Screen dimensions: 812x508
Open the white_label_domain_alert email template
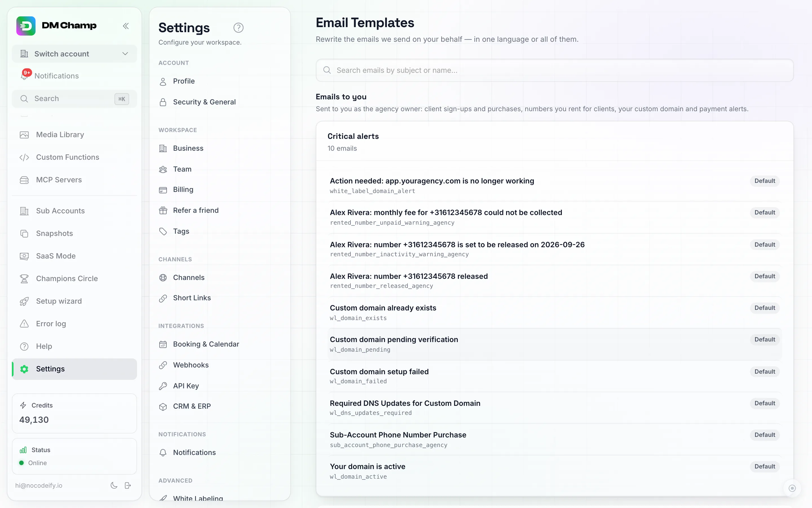pyautogui.click(x=555, y=185)
